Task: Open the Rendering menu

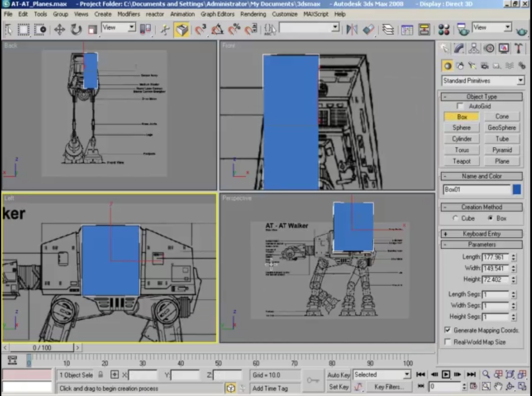Action: 253,14
